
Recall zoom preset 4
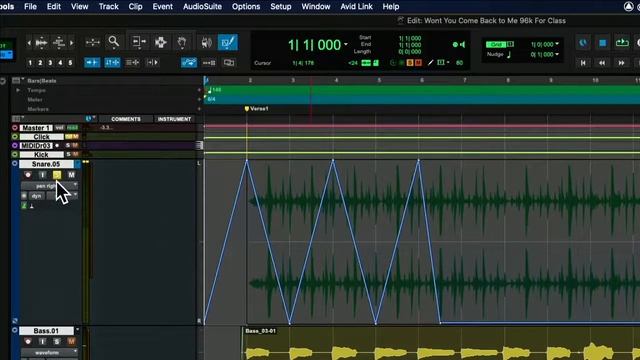60,62
